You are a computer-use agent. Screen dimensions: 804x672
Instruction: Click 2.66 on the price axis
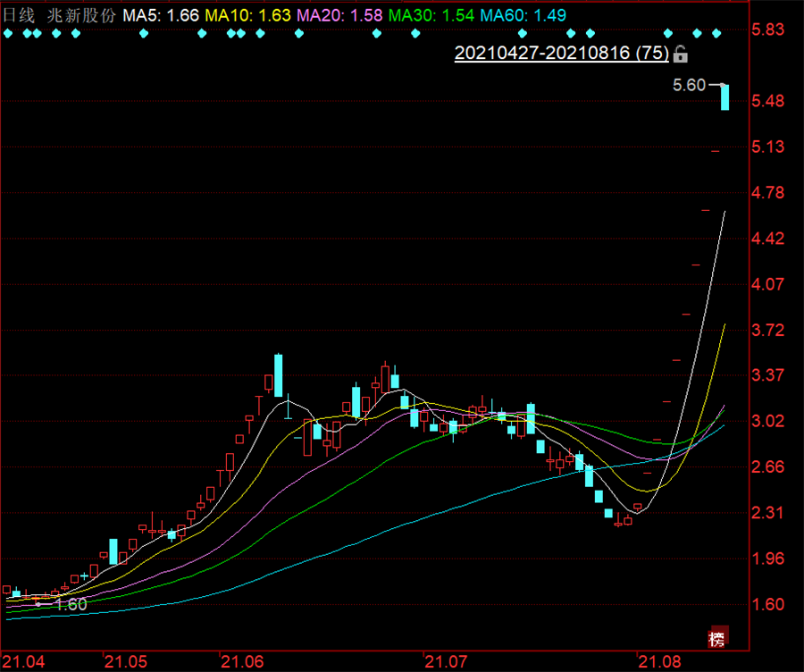coord(767,466)
